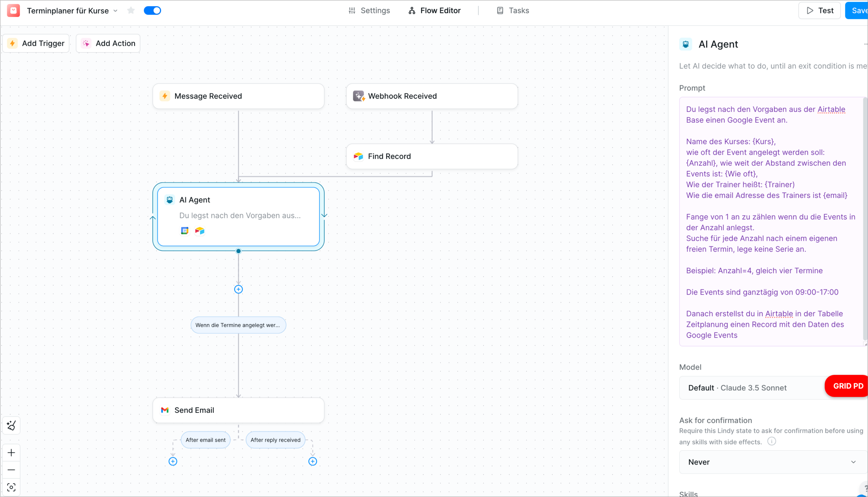Click the play icon in the Test button
This screenshot has height=497, width=868.
[810, 11]
